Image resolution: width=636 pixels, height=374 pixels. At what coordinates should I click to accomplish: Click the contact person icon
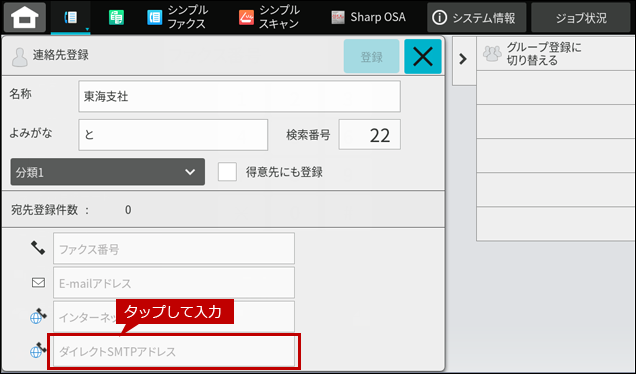point(19,57)
